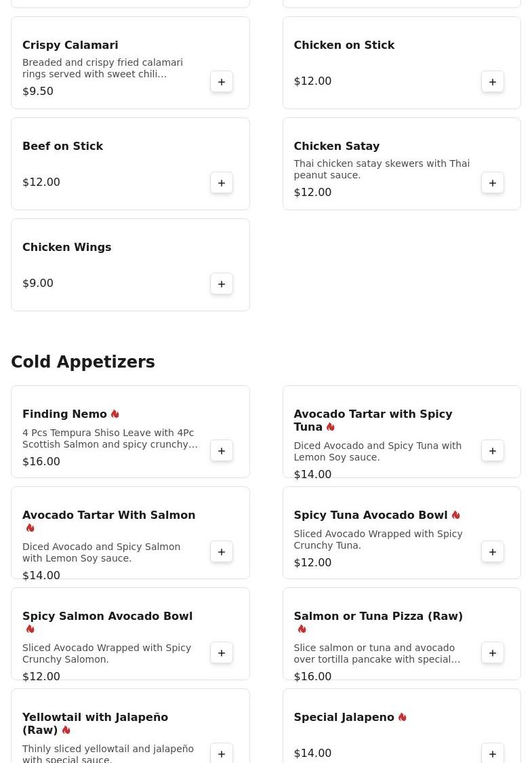The image size is (532, 763).
Task: Add Special Jalapeno to the cart
Action: click(x=493, y=754)
